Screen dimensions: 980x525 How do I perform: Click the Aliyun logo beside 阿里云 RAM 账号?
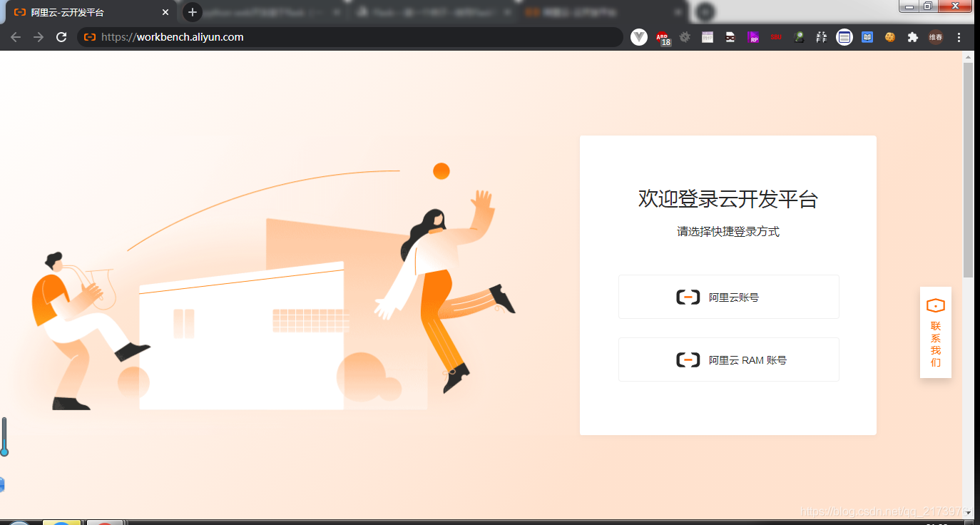pos(688,360)
